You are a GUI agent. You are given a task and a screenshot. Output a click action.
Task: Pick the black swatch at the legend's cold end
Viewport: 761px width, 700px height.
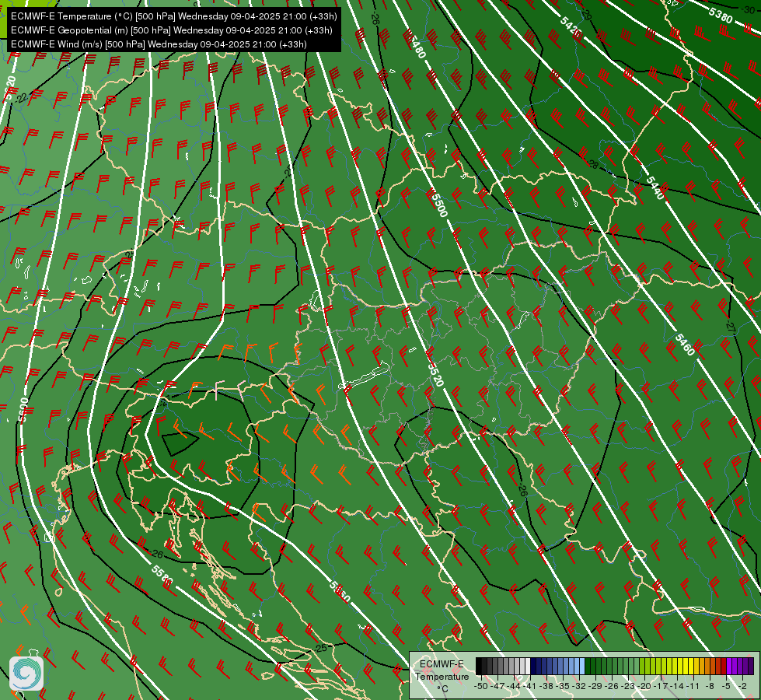479,666
